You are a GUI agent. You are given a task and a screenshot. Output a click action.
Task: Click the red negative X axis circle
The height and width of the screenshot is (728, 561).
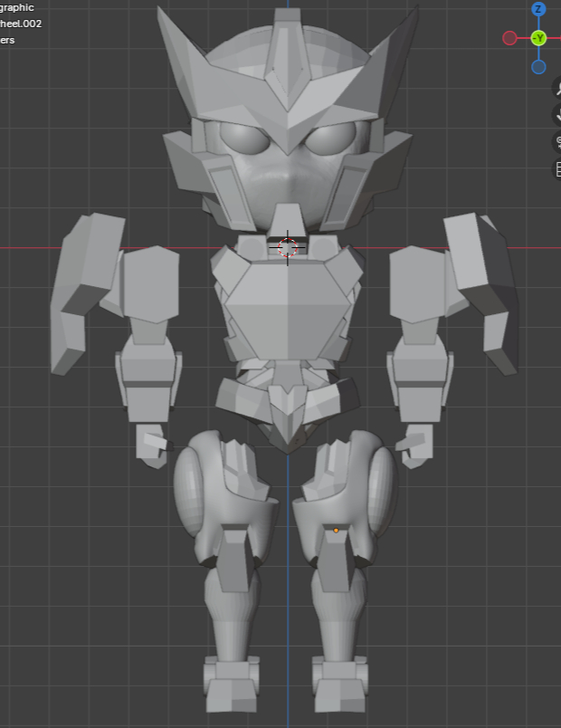(x=509, y=38)
